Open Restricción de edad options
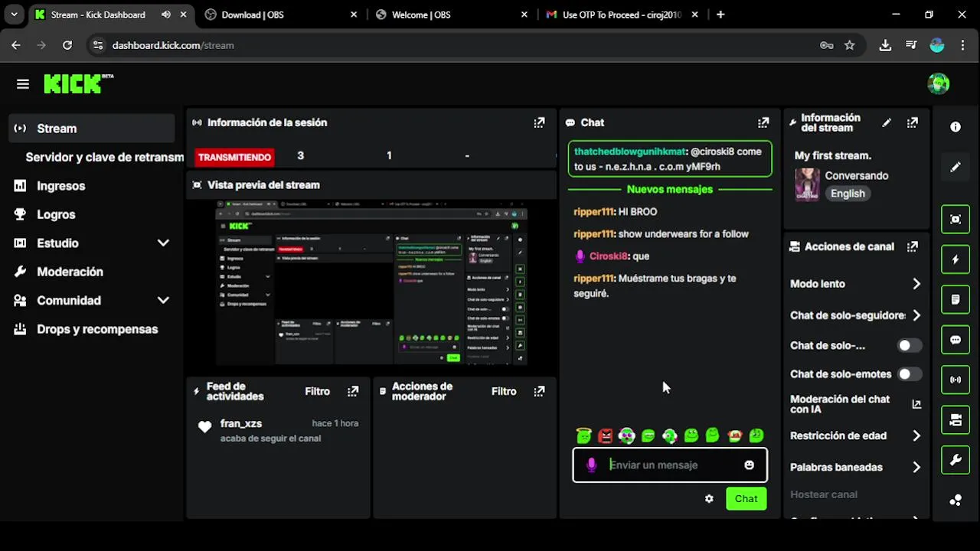Screen dimensions: 980x551 (x=855, y=435)
